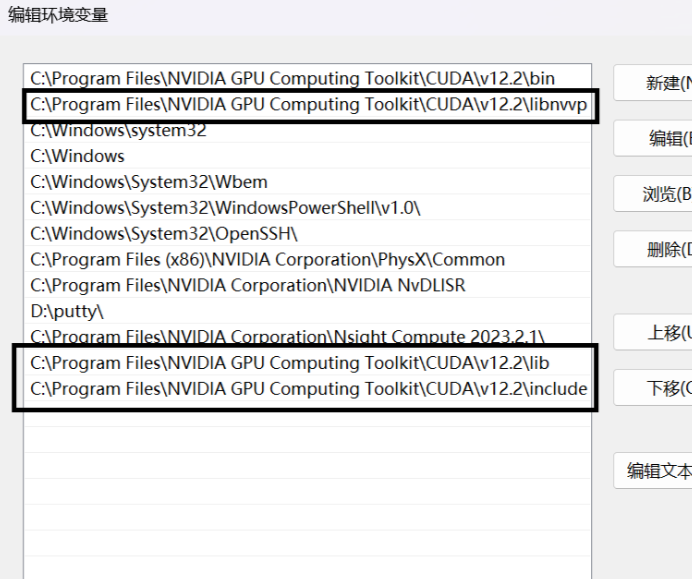Image resolution: width=692 pixels, height=579 pixels.
Task: Click the 删除 (Delete) button
Action: tap(653, 249)
